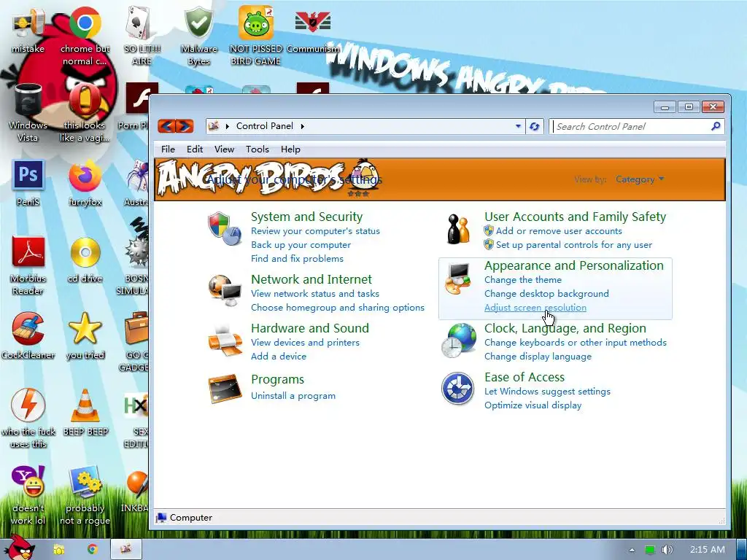Open Review your computer's status link

click(315, 231)
